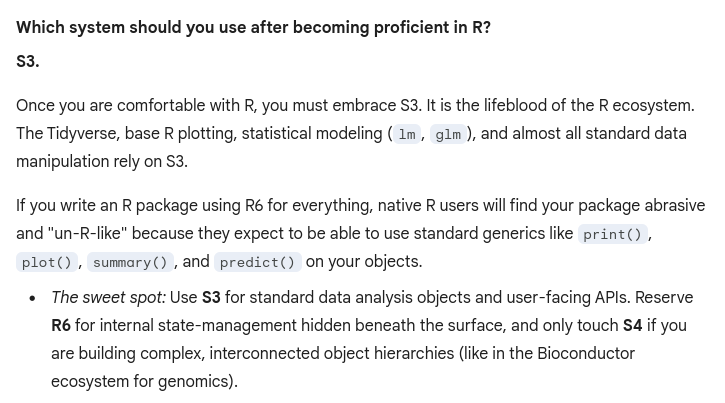
Task: Click the bold "S3." answer line
Action: click(x=28, y=61)
